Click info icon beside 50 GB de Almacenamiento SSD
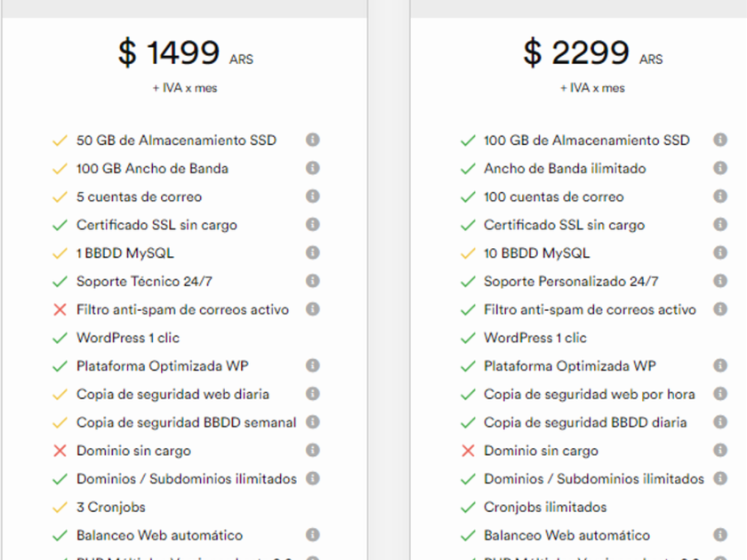This screenshot has width=747, height=560. 313,140
